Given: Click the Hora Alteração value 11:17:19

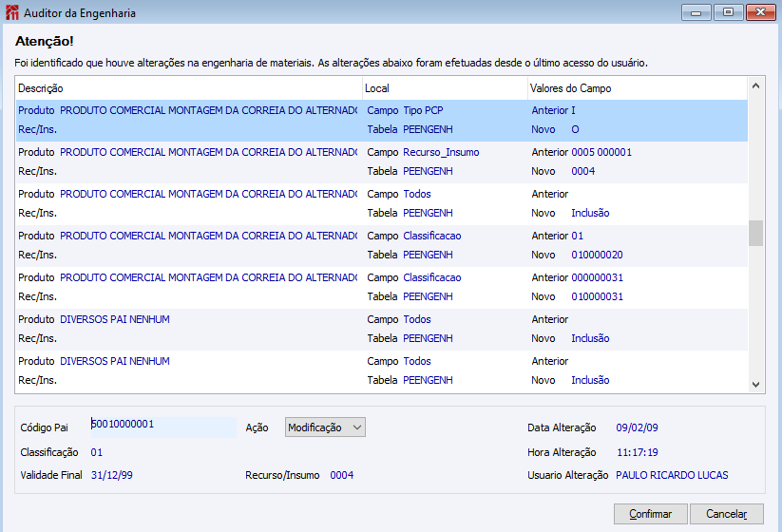Looking at the screenshot, I should pyautogui.click(x=638, y=452).
